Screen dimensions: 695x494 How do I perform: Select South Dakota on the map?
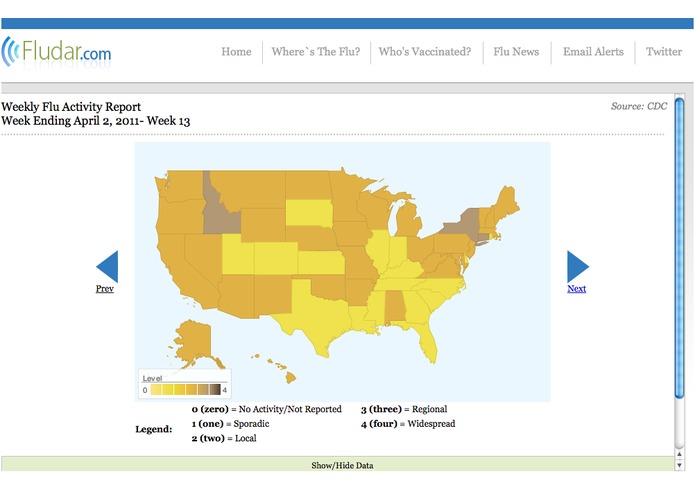[x=308, y=213]
